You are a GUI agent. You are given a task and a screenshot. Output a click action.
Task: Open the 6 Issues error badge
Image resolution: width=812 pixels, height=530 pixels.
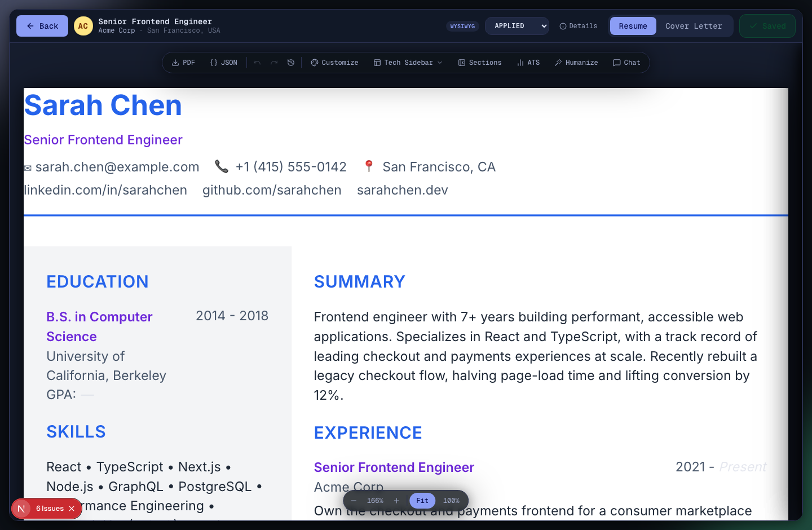50,509
